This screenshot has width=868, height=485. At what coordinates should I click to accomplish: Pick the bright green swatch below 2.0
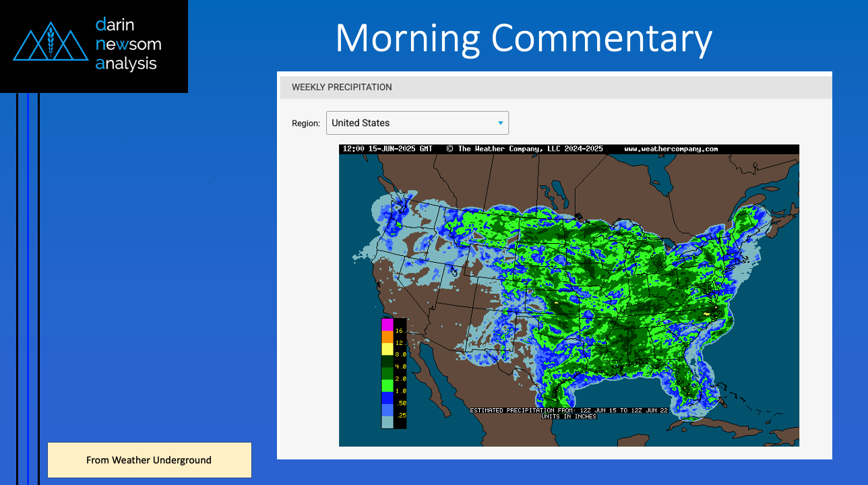pos(387,385)
